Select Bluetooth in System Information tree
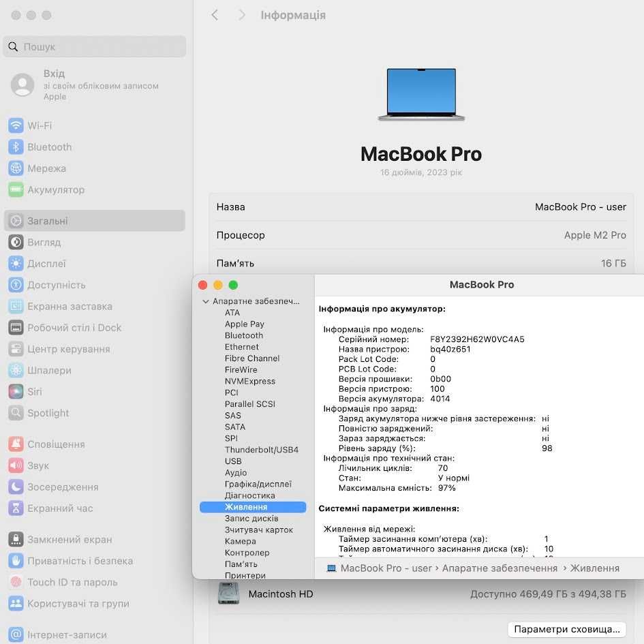The height and width of the screenshot is (644, 644). click(x=244, y=335)
